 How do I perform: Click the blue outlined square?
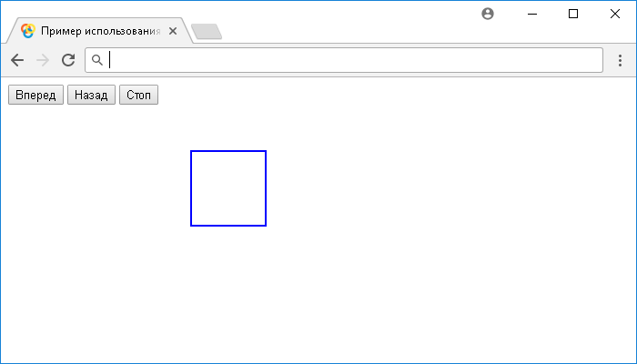228,188
